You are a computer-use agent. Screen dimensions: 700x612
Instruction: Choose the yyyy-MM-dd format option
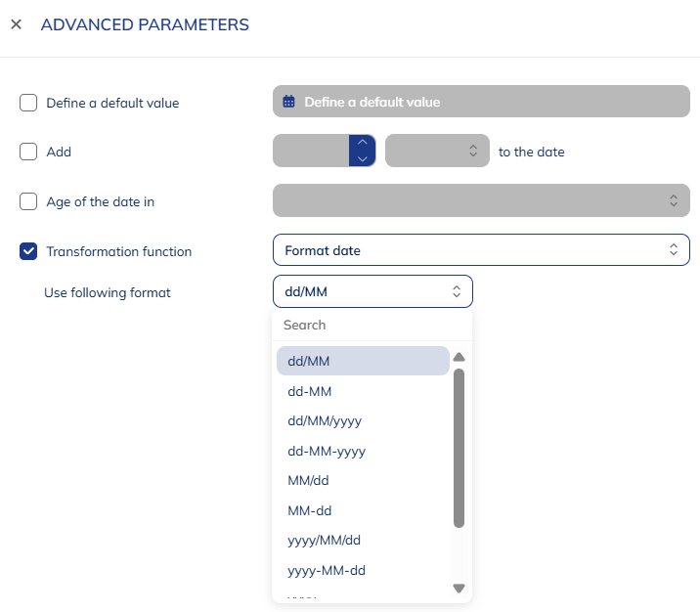point(327,570)
